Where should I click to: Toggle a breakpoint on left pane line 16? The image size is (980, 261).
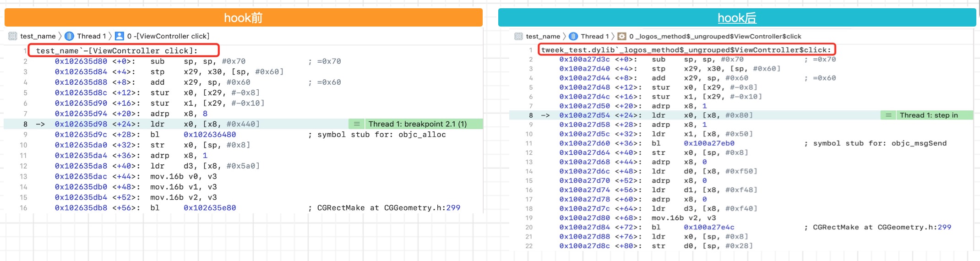point(24,208)
